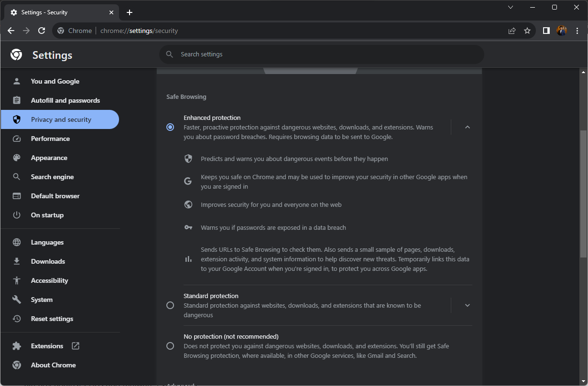Click the Search settings input field
This screenshot has width=588, height=386.
325,54
